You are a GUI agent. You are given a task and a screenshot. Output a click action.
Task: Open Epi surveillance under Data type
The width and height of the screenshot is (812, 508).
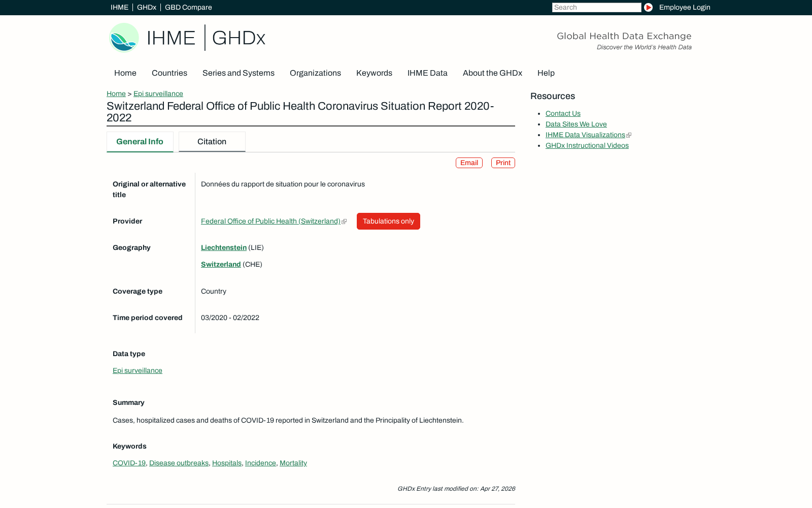pos(138,370)
